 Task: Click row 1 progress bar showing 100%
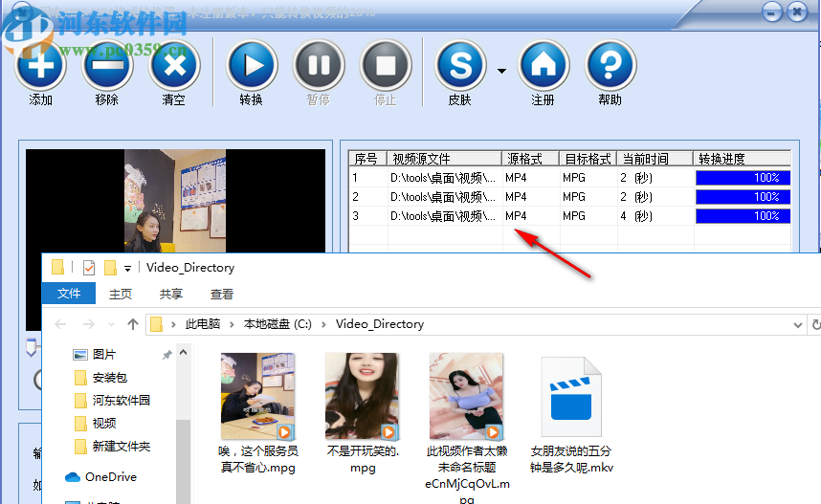click(743, 178)
